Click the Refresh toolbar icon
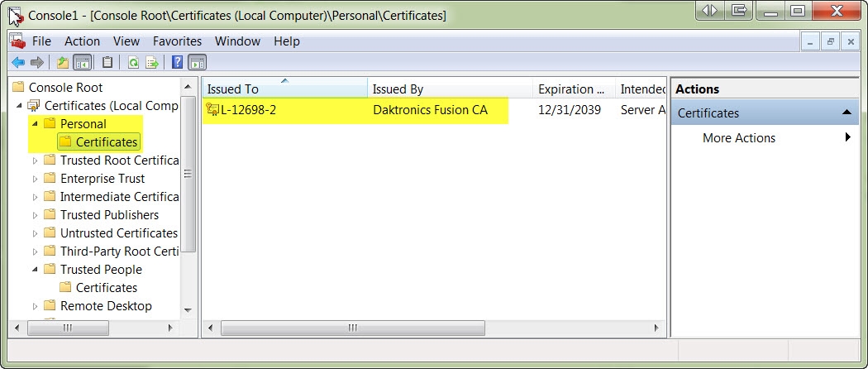The width and height of the screenshot is (868, 369). pyautogui.click(x=133, y=62)
